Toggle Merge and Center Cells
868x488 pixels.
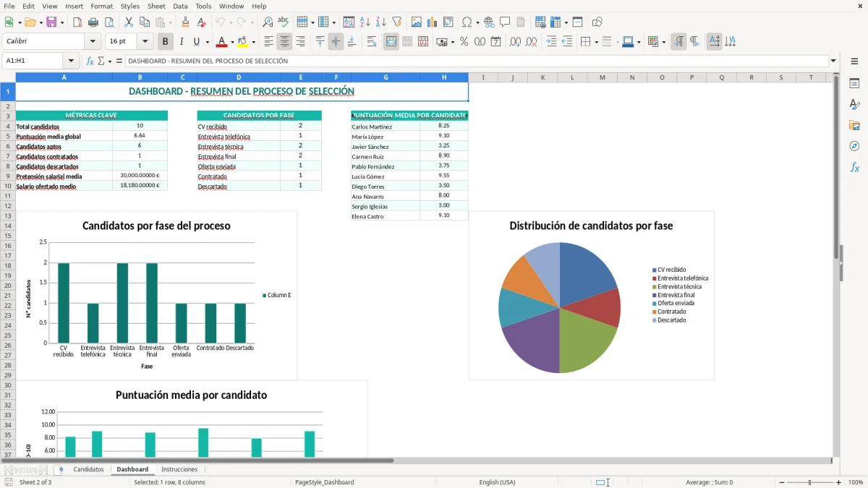point(391,42)
